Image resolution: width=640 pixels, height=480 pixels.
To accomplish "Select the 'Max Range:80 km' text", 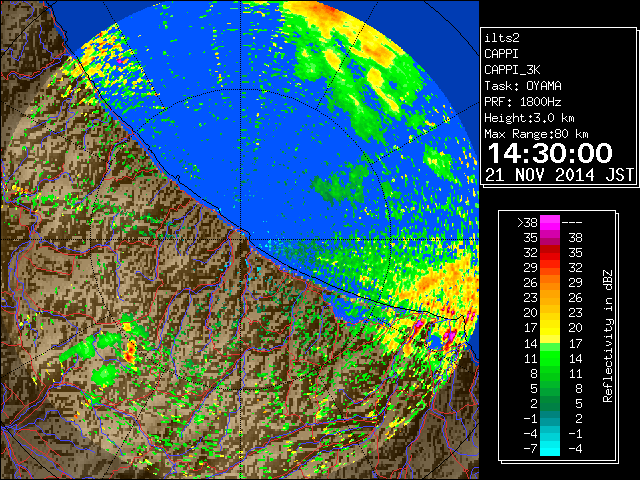I will 536,134.
